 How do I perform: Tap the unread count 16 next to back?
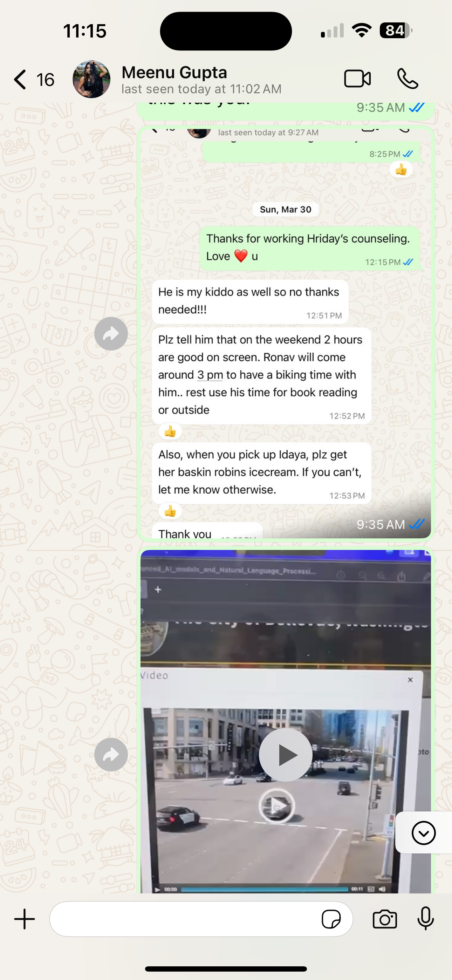pyautogui.click(x=45, y=80)
